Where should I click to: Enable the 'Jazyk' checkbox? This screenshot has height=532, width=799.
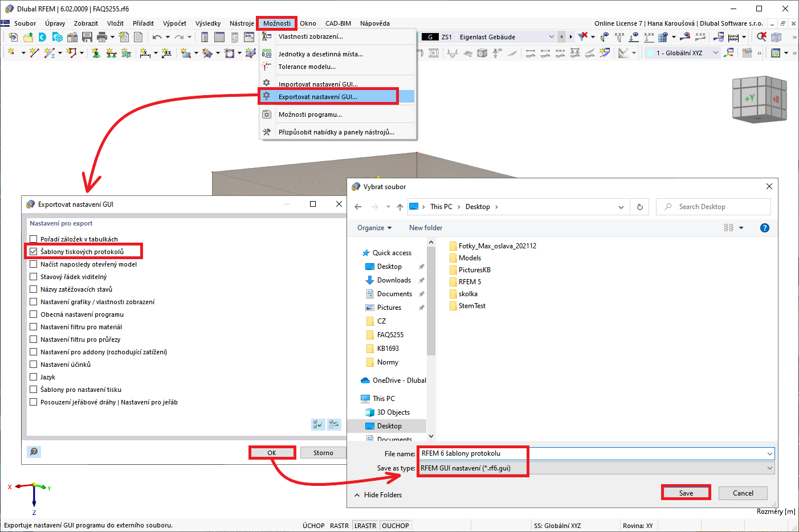click(34, 377)
